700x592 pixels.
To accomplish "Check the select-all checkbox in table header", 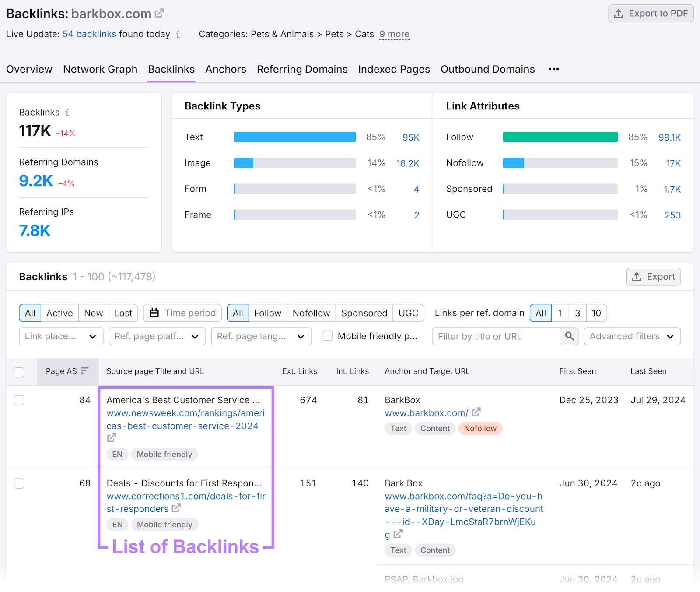I will pos(19,372).
